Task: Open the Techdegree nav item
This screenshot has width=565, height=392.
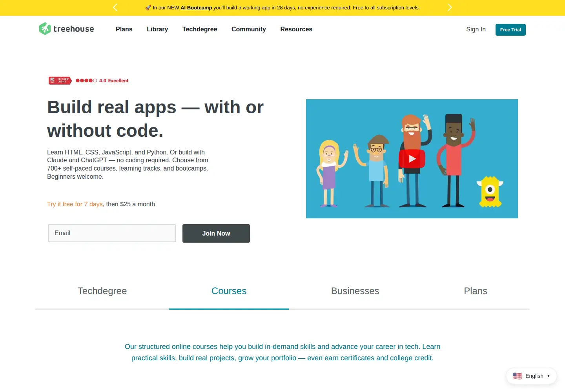Action: coord(200,29)
